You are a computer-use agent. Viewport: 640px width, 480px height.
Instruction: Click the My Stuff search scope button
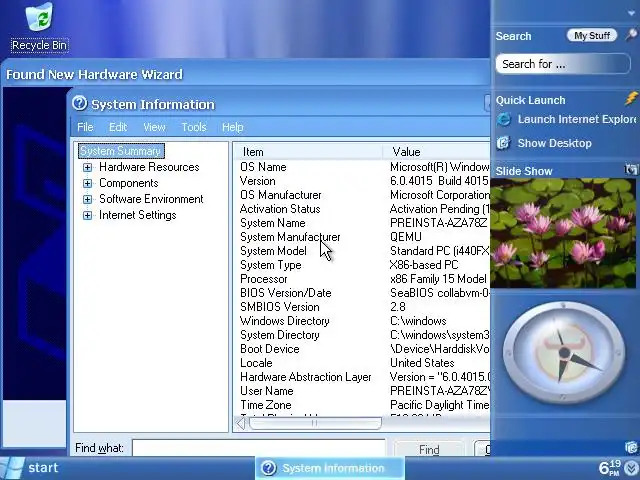(x=592, y=36)
